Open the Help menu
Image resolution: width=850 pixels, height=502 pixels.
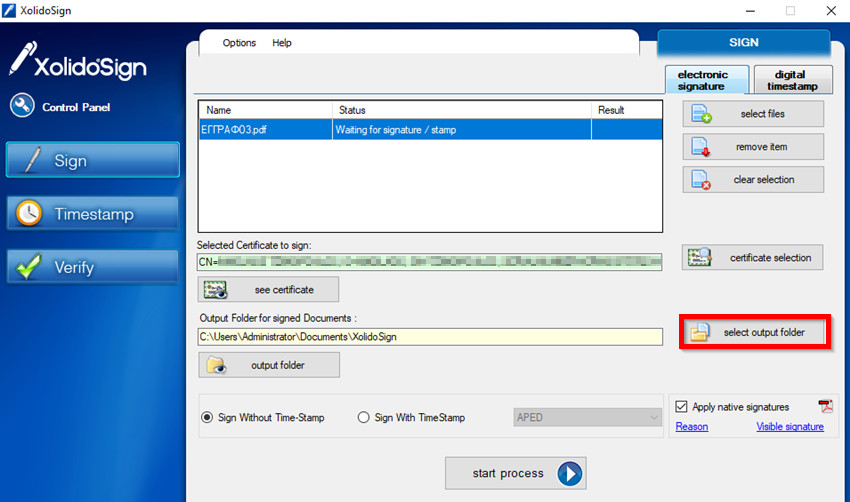[281, 43]
